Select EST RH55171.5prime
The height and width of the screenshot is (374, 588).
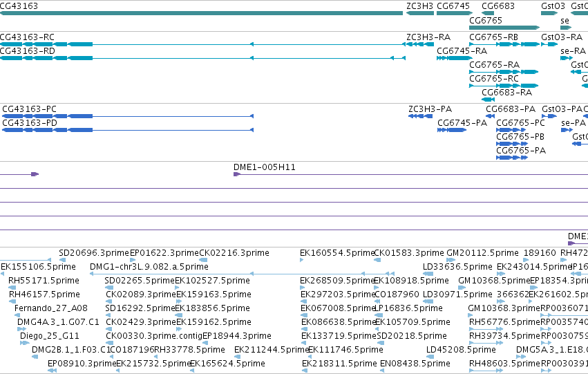pyautogui.click(x=12, y=288)
